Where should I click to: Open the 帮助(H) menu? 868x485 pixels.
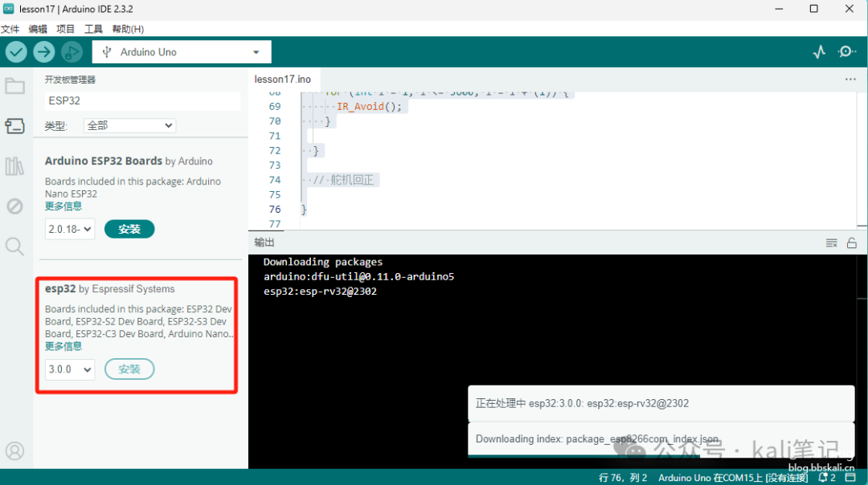(128, 29)
